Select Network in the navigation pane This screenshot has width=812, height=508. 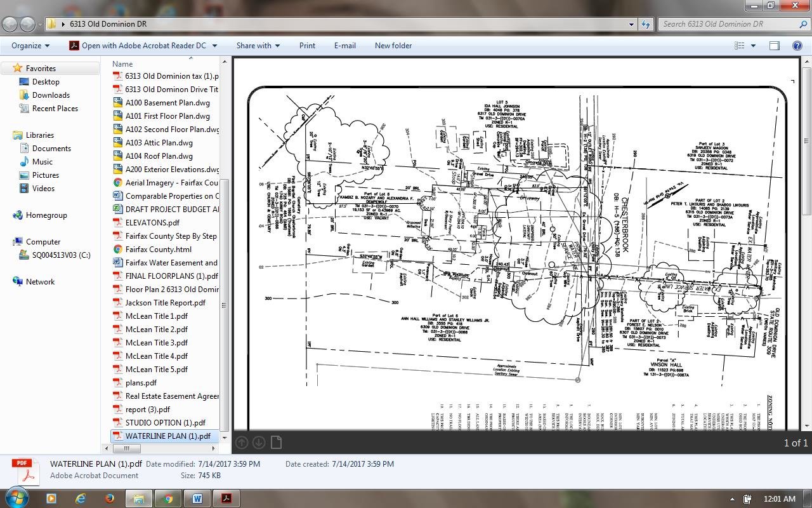tap(40, 282)
